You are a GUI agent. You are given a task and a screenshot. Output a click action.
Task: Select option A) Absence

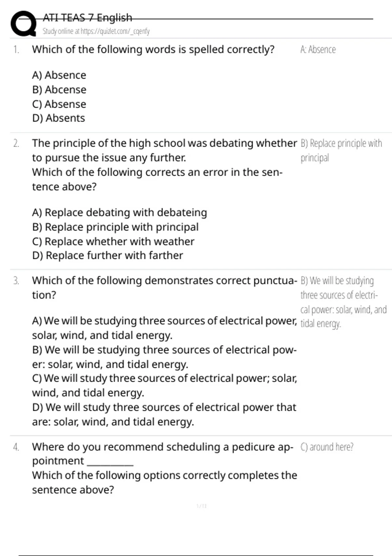click(59, 75)
